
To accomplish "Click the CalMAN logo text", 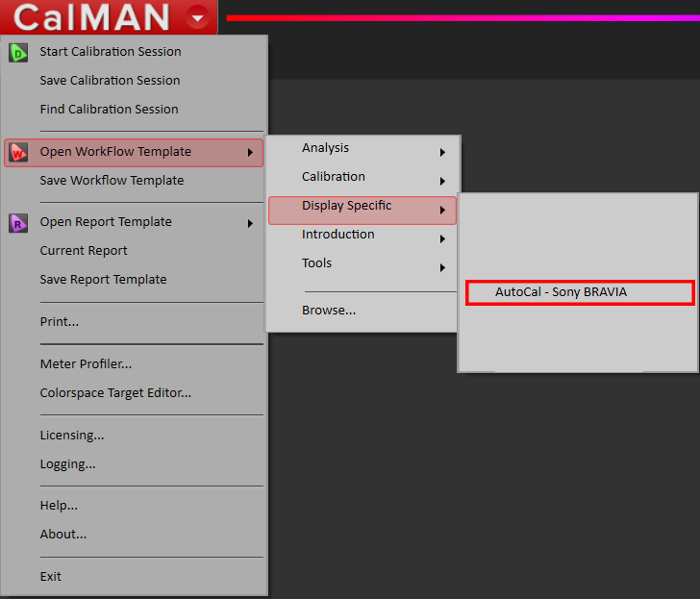I will pyautogui.click(x=91, y=17).
